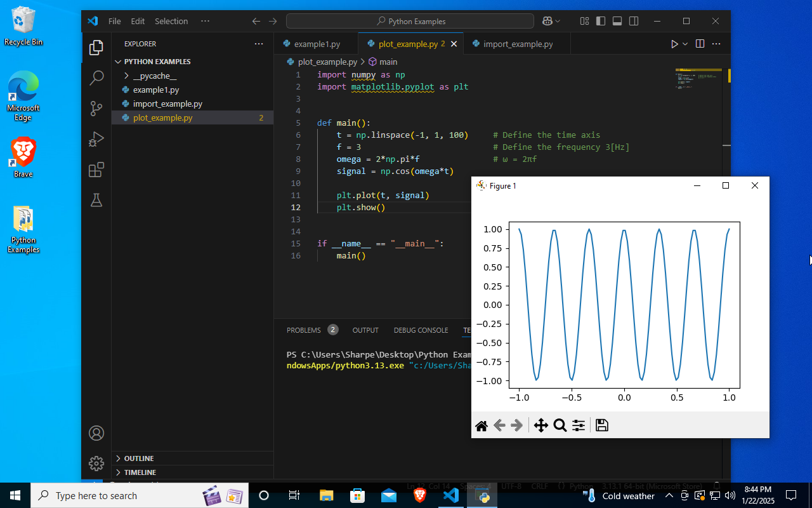Open the Run and Debug view
812x508 pixels.
click(96, 139)
